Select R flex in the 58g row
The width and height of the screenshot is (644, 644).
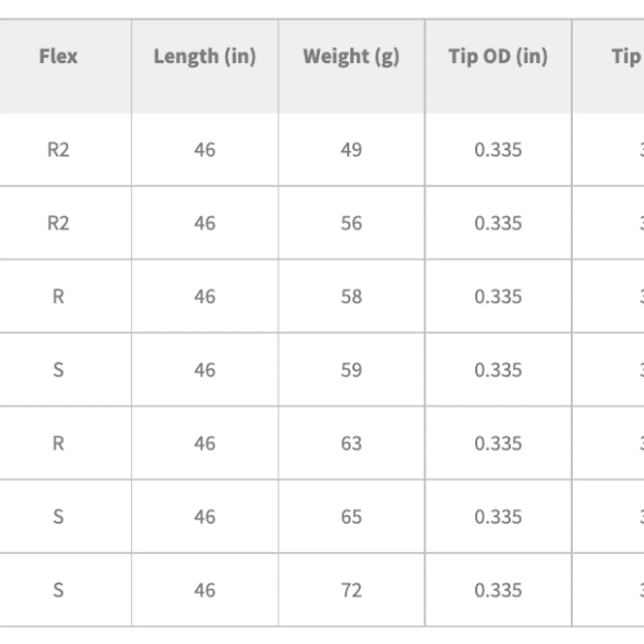58,297
